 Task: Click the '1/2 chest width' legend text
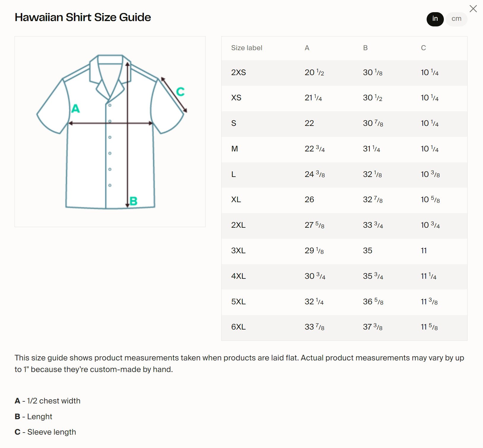[x=54, y=401]
